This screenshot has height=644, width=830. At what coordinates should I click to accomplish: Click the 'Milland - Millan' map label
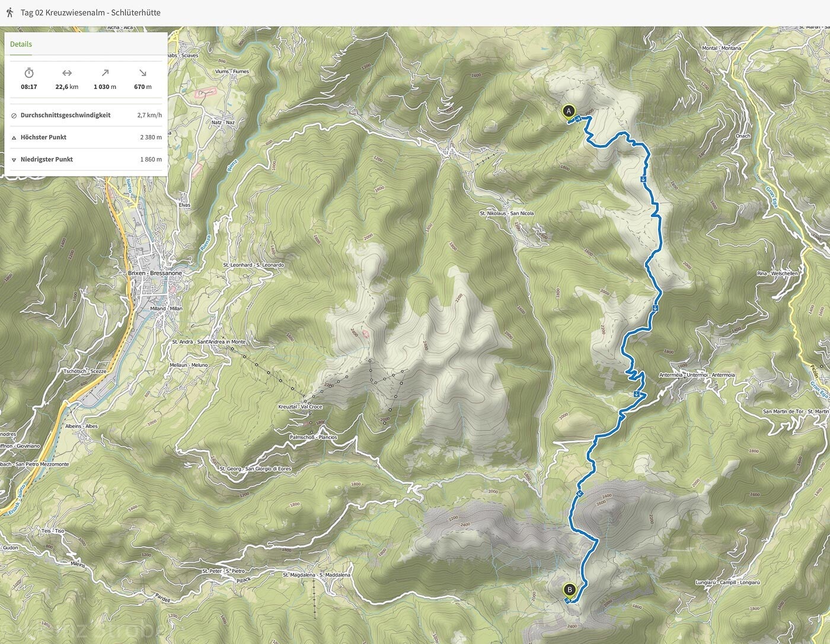pos(167,309)
